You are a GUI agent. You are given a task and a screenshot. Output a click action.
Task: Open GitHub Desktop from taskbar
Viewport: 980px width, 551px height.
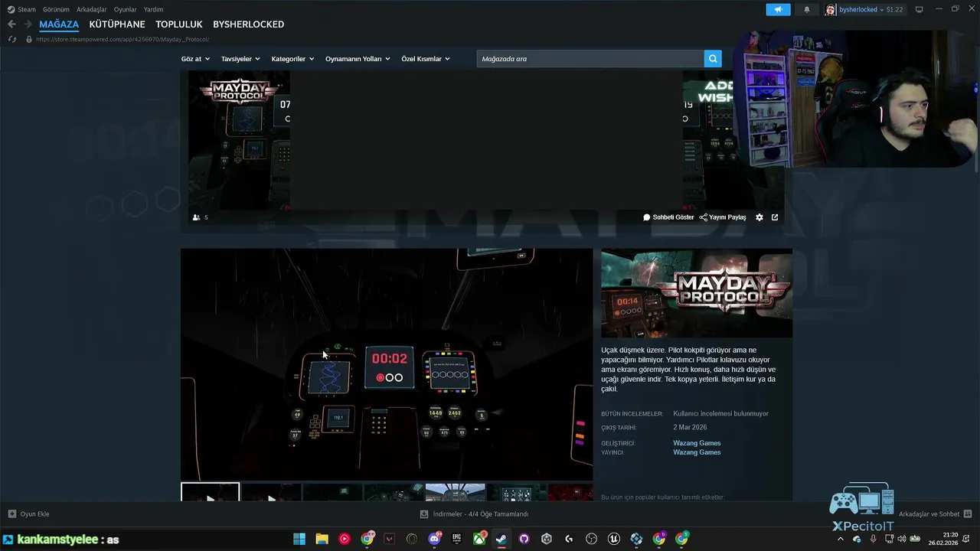(524, 539)
